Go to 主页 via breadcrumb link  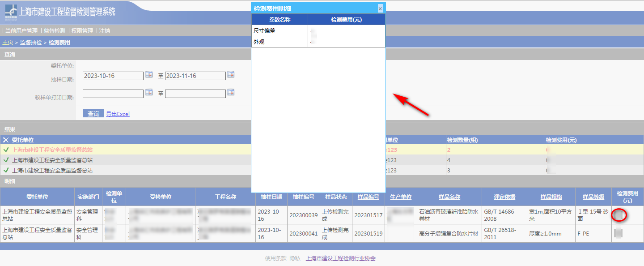8,43
